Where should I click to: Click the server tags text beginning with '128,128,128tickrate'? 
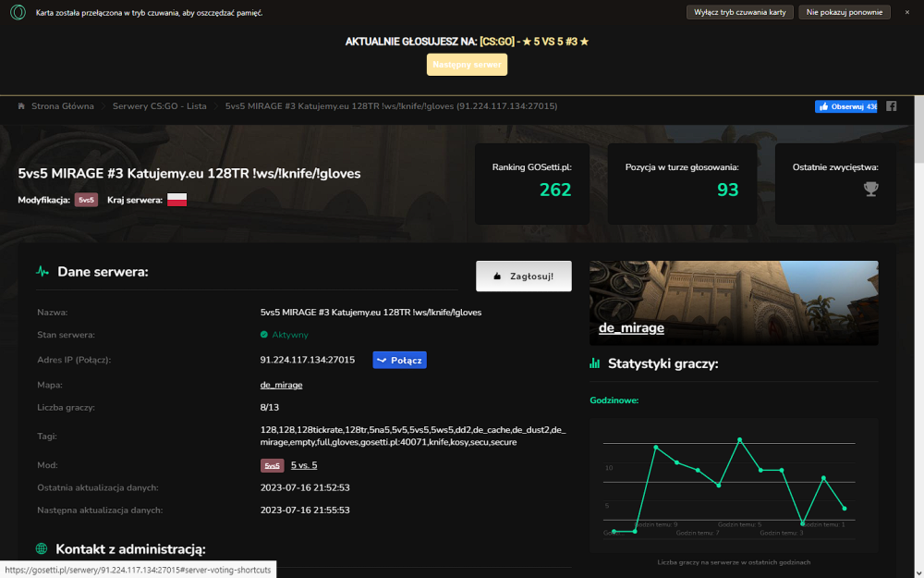413,436
